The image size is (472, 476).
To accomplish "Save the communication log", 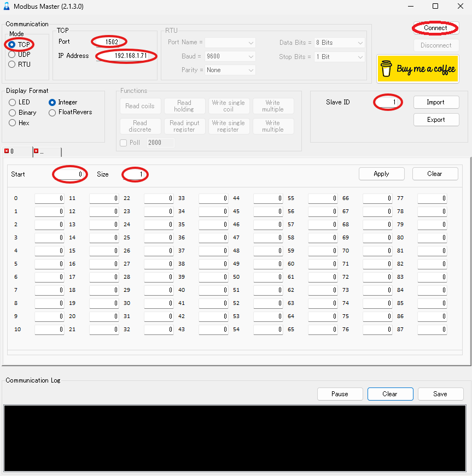I will (x=440, y=393).
